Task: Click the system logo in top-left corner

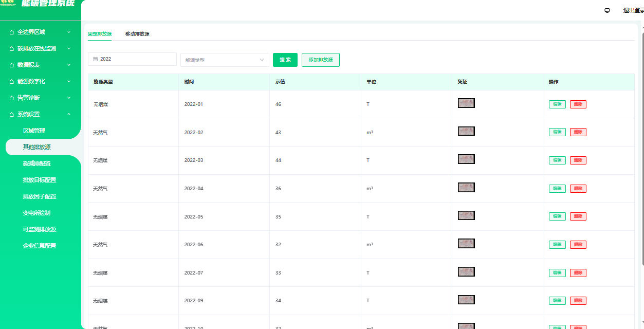Action: 9,4
